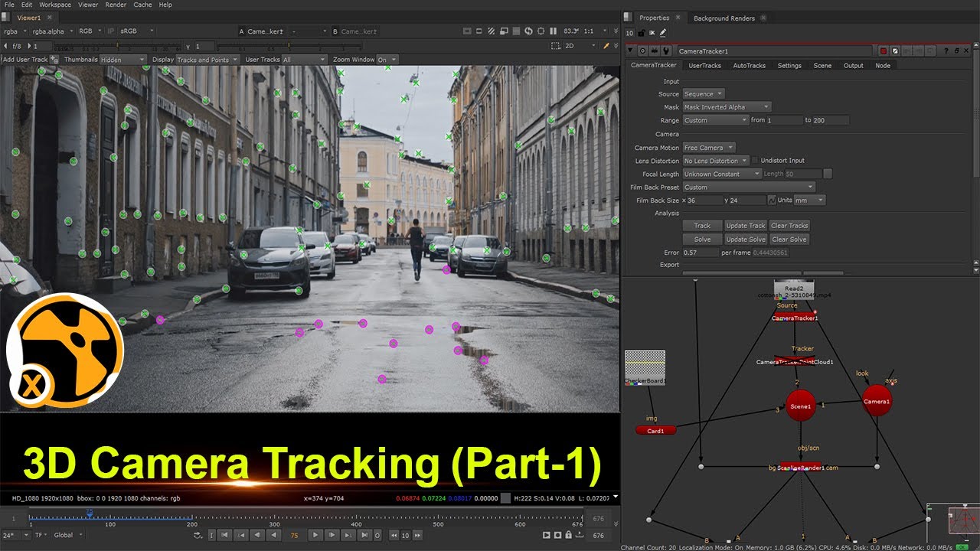
Task: Step forward one frame
Action: (x=331, y=535)
